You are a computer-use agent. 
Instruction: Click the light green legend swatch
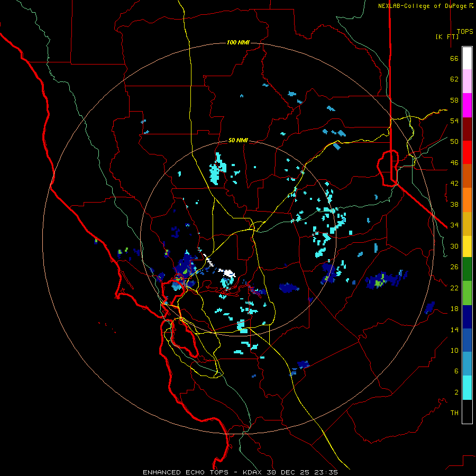coord(467,293)
